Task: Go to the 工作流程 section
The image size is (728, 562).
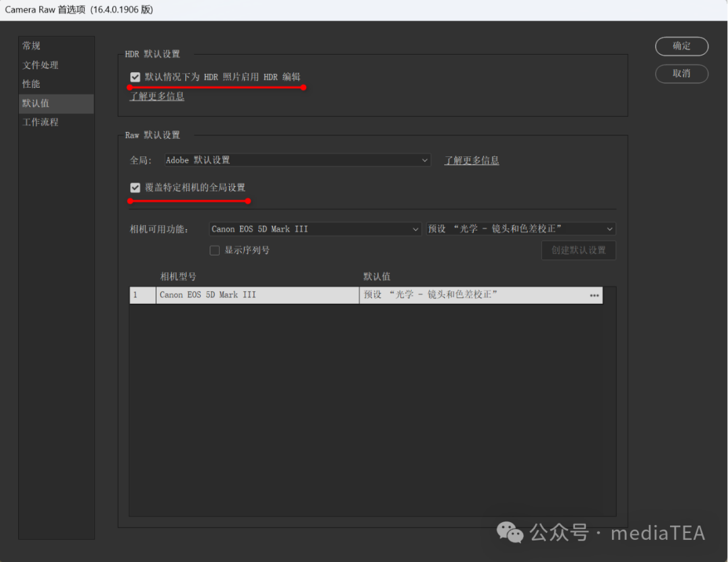Action: tap(56, 122)
